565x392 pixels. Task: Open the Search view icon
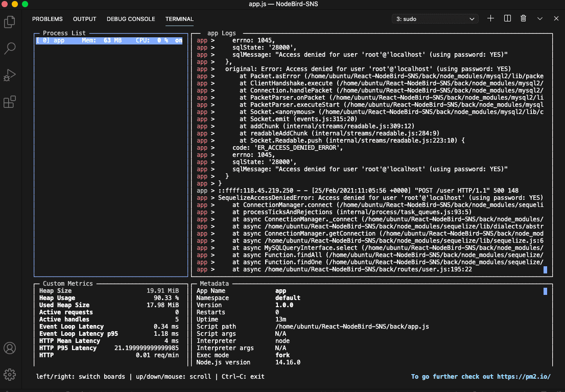[x=9, y=49]
